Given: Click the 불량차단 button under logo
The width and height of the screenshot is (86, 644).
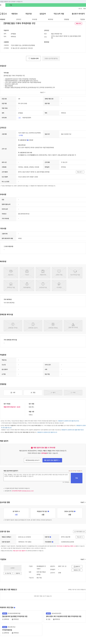Looking at the screenshot, I should [x=17, y=573].
